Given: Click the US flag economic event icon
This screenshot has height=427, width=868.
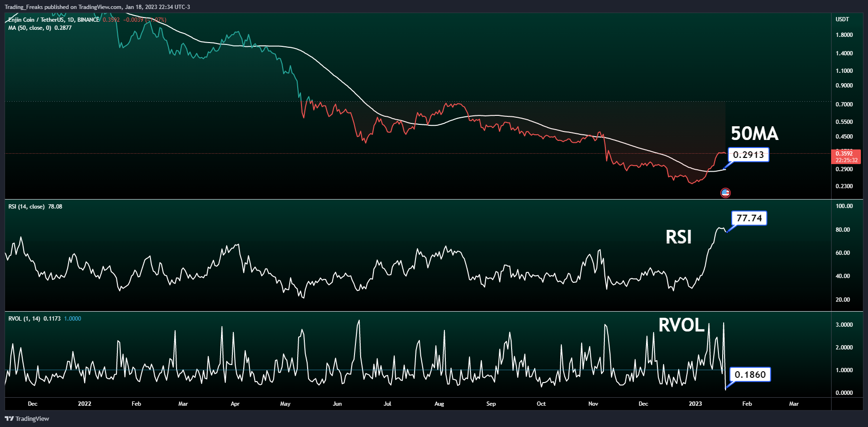Looking at the screenshot, I should [725, 192].
